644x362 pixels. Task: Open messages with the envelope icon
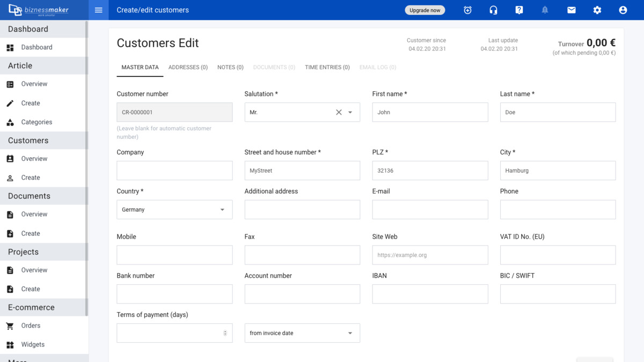[x=572, y=10]
